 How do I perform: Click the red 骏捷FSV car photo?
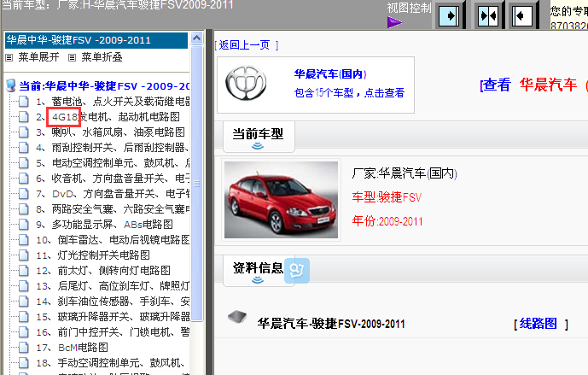(x=282, y=200)
